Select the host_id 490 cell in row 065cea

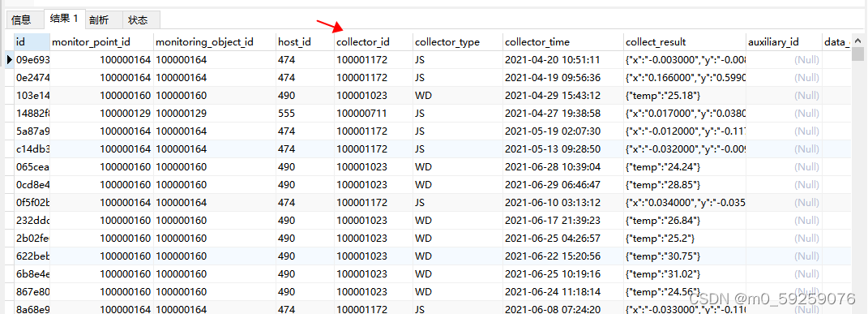point(305,167)
